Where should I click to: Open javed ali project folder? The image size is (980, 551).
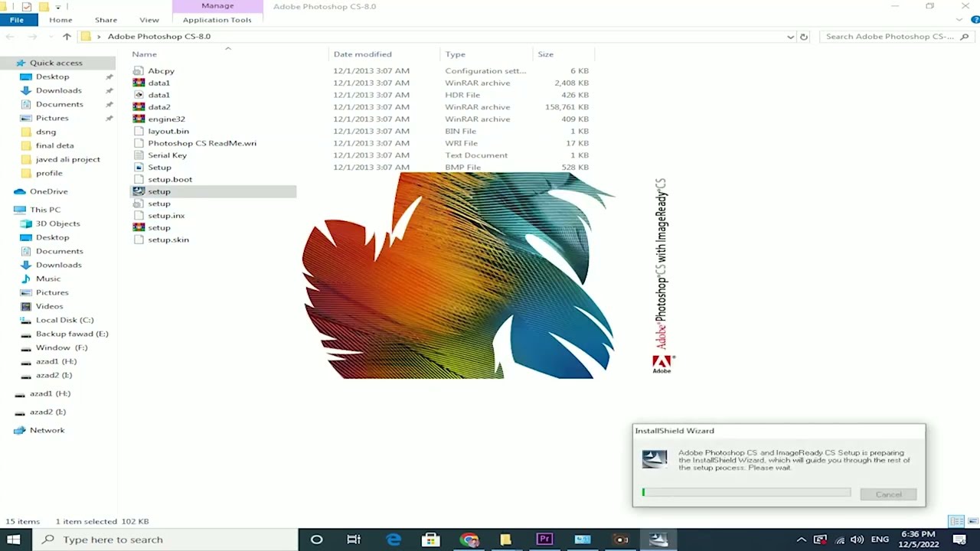pyautogui.click(x=67, y=159)
